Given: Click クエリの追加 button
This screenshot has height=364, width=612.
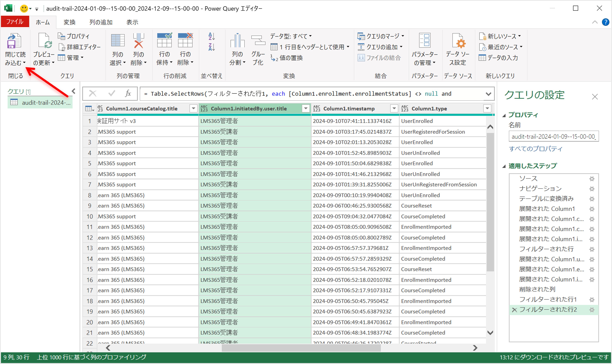Looking at the screenshot, I should coord(380,47).
